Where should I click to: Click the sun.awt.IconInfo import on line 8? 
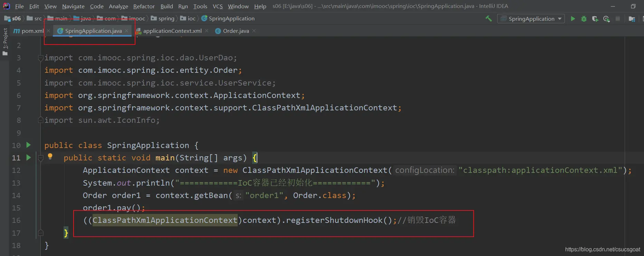pyautogui.click(x=102, y=120)
